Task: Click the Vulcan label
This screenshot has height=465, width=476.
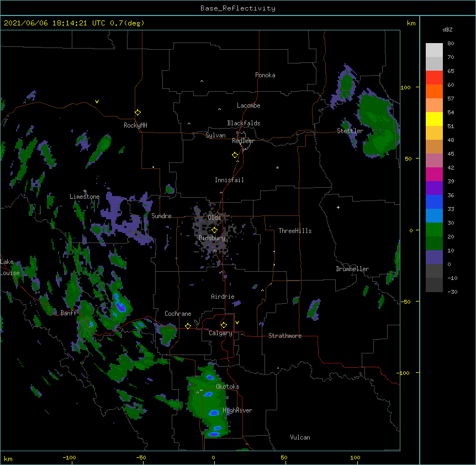Action: click(300, 437)
